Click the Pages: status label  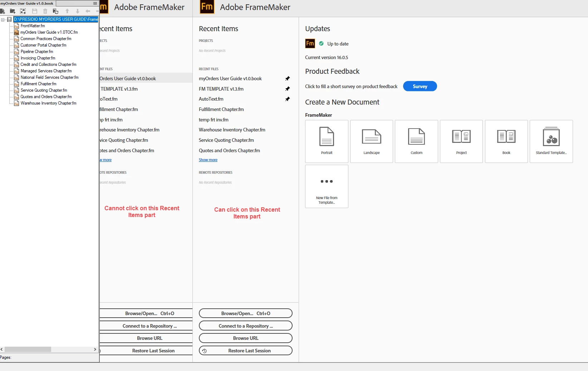coord(6,357)
